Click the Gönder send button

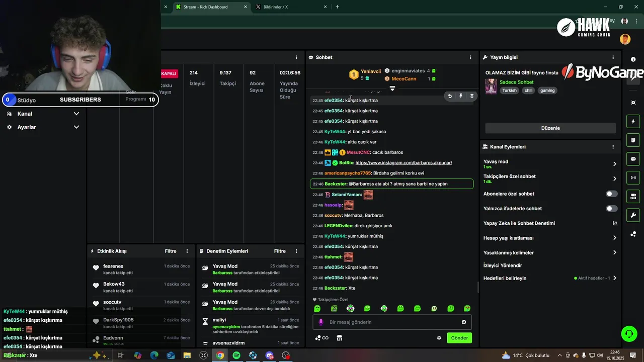coord(459,338)
